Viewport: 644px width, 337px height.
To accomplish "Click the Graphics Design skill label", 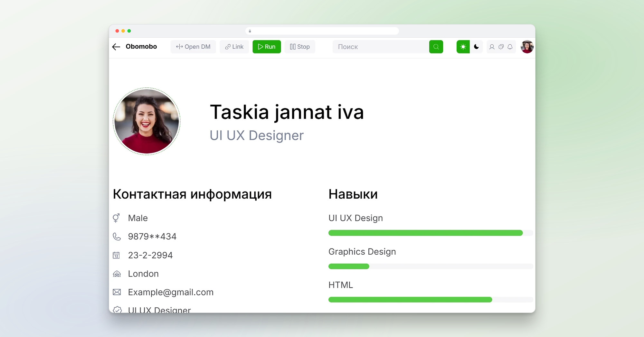I will pyautogui.click(x=362, y=252).
